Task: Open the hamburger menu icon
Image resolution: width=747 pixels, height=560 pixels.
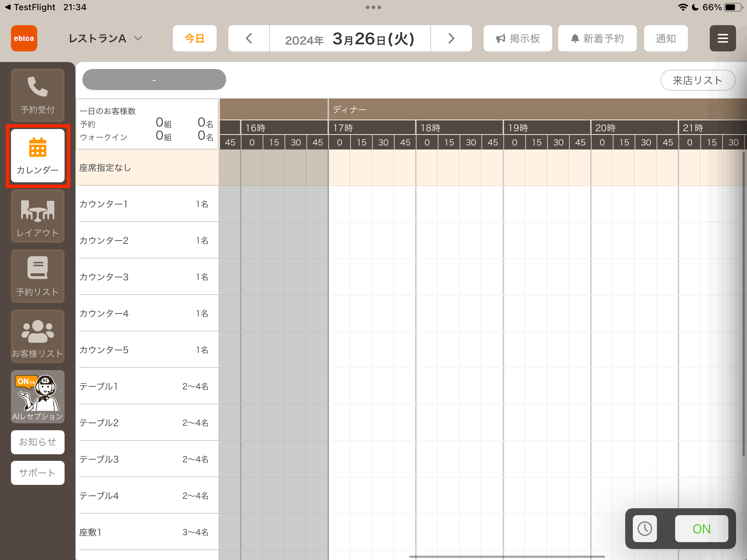Action: (x=723, y=38)
